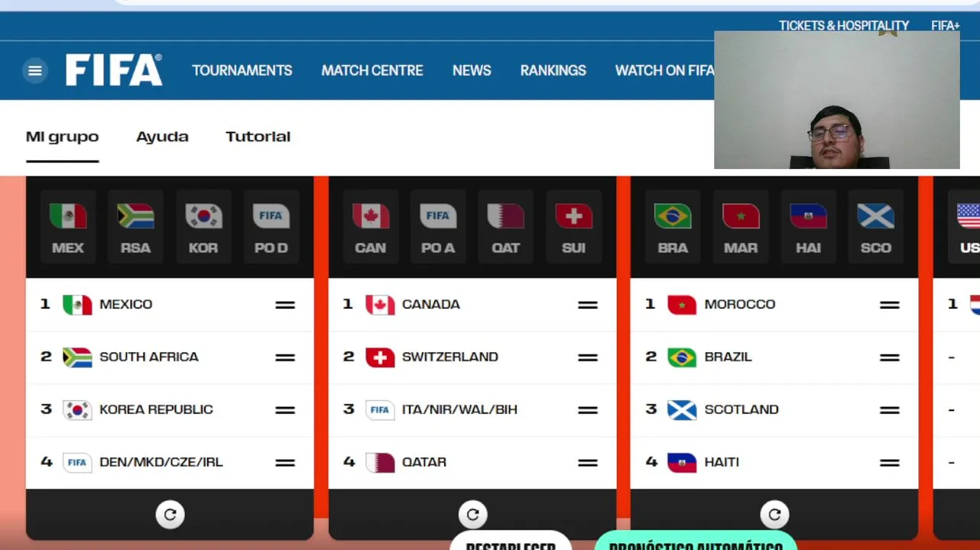This screenshot has height=550, width=980.
Task: Open the FIFA+ link in top bar
Action: (x=945, y=26)
